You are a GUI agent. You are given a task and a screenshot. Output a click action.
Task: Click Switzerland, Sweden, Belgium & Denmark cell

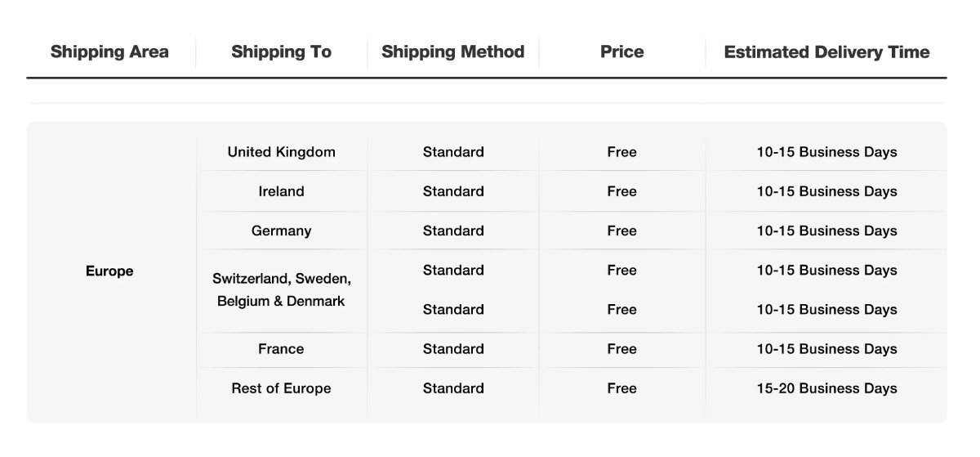[x=281, y=289]
